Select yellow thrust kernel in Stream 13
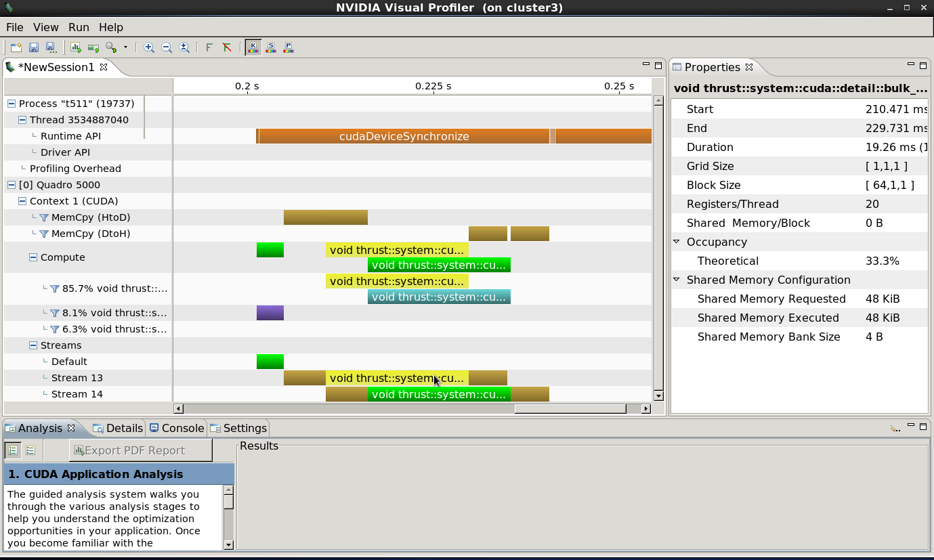The width and height of the screenshot is (934, 560). pyautogui.click(x=397, y=378)
